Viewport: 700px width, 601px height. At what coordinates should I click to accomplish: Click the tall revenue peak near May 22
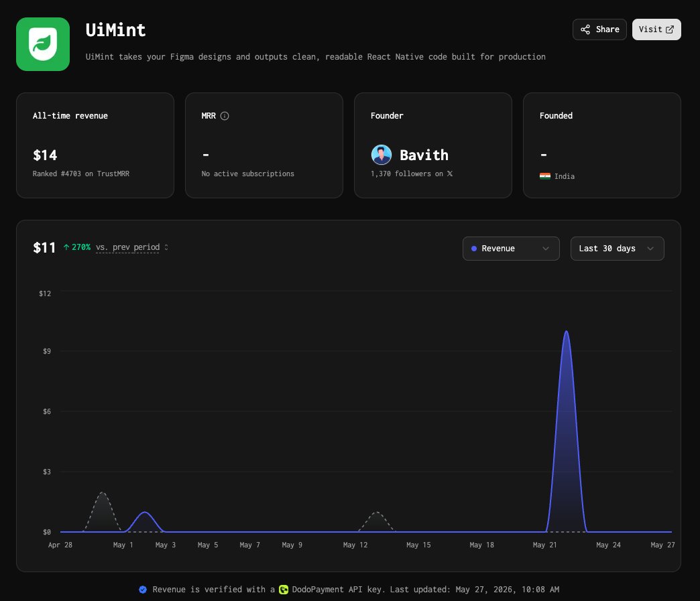[566, 431]
